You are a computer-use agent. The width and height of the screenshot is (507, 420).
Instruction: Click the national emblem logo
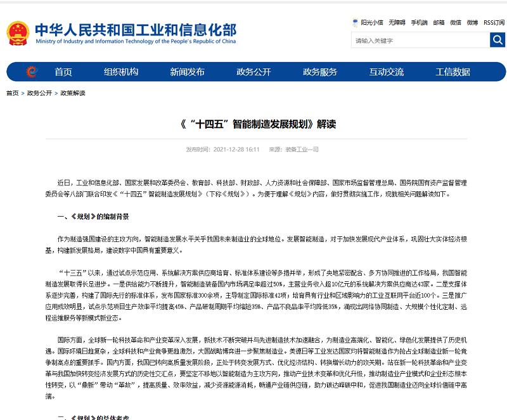tap(17, 33)
